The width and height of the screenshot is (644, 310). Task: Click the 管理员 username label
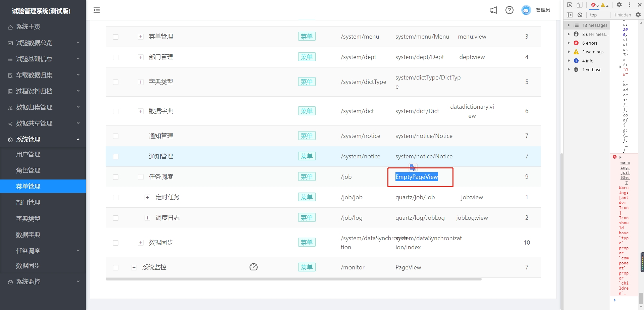coord(543,10)
